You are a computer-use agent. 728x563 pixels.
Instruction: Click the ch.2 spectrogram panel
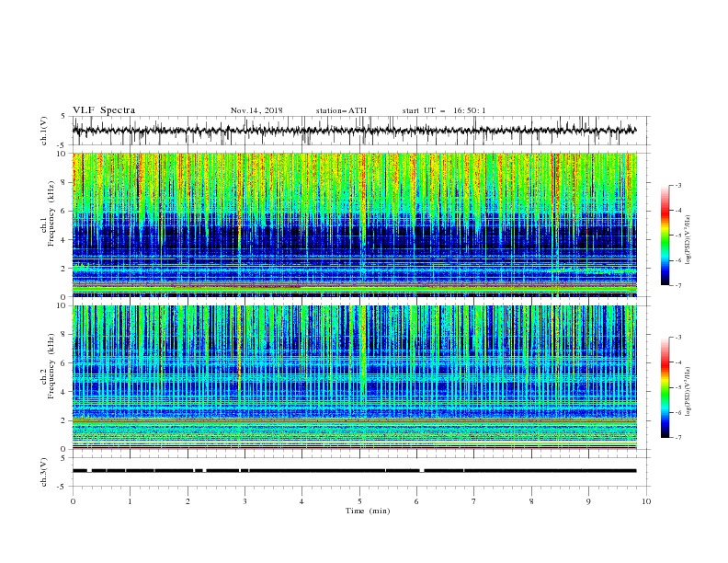(355, 377)
